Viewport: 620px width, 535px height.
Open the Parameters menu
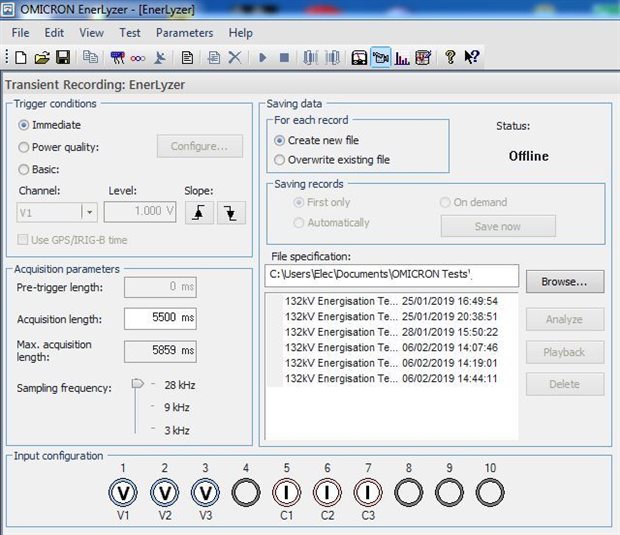coord(184,32)
